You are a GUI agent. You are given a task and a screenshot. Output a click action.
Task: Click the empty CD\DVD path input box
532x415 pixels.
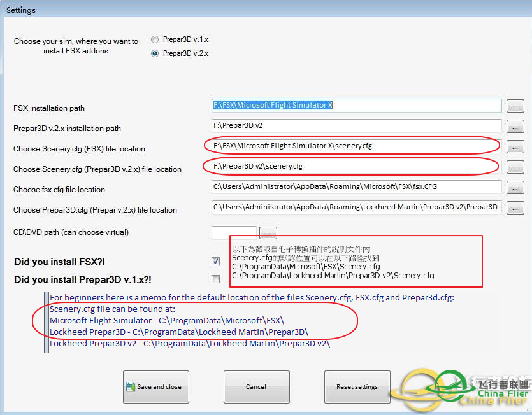[234, 232]
